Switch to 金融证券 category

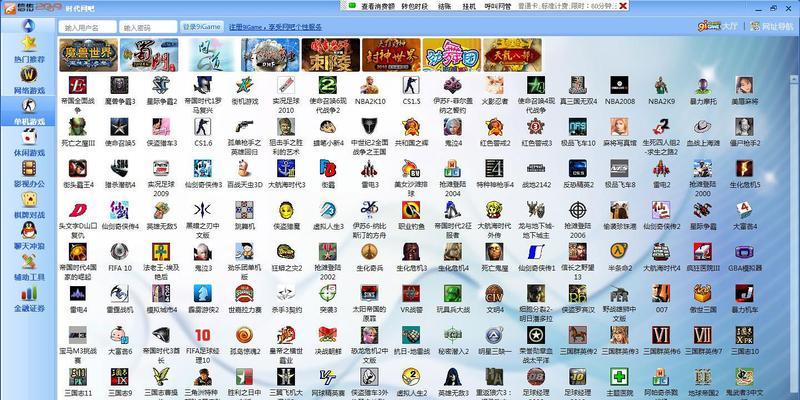click(x=29, y=298)
